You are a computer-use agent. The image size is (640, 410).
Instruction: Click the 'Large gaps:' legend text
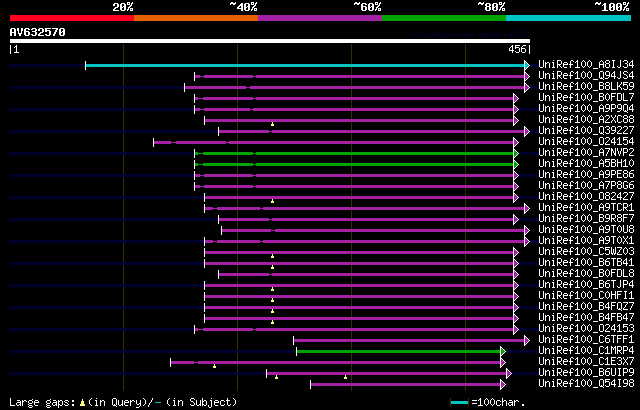click(x=42, y=403)
